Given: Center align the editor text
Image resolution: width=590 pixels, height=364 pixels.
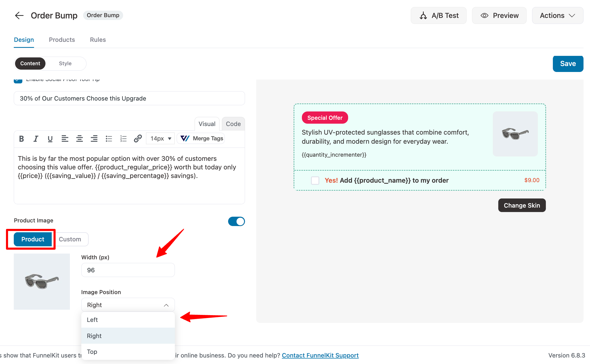Looking at the screenshot, I should tap(79, 139).
